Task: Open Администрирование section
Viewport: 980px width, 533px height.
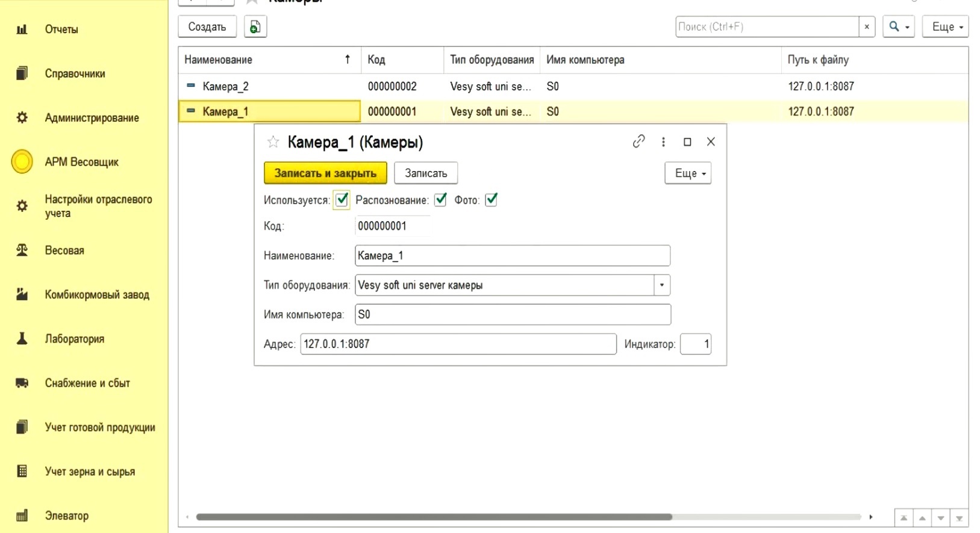Action: click(92, 117)
